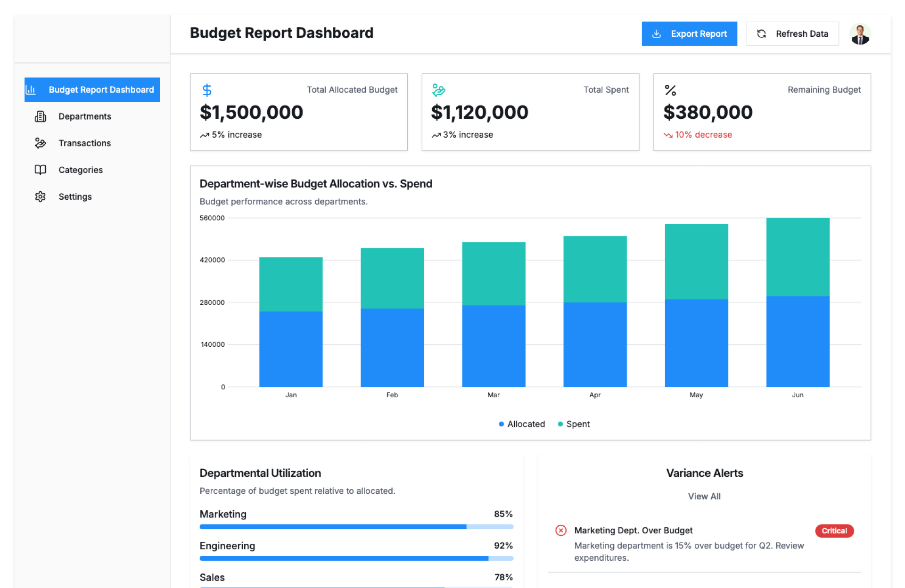Open the user profile avatar
The height and width of the screenshot is (588, 905).
[x=860, y=34]
